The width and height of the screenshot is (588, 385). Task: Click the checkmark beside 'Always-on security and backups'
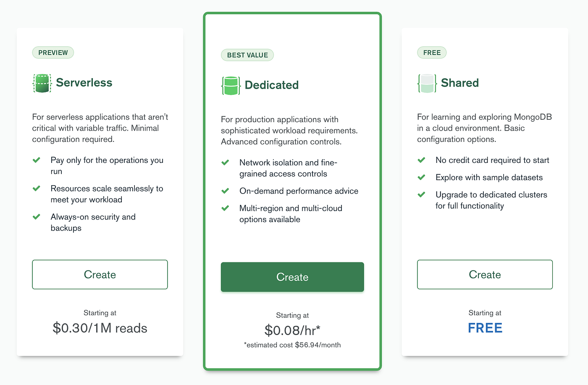[37, 217]
